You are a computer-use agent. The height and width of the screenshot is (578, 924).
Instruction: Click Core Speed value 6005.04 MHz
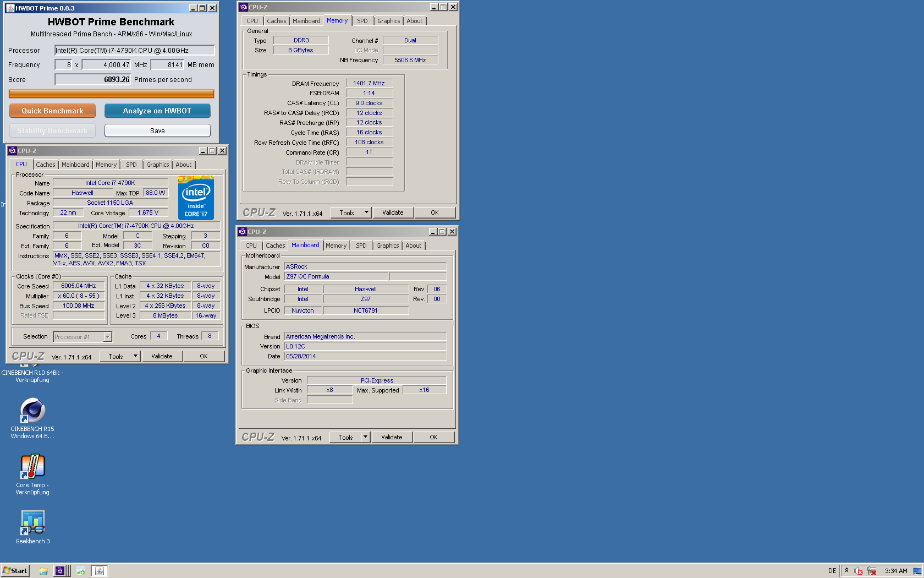click(79, 286)
